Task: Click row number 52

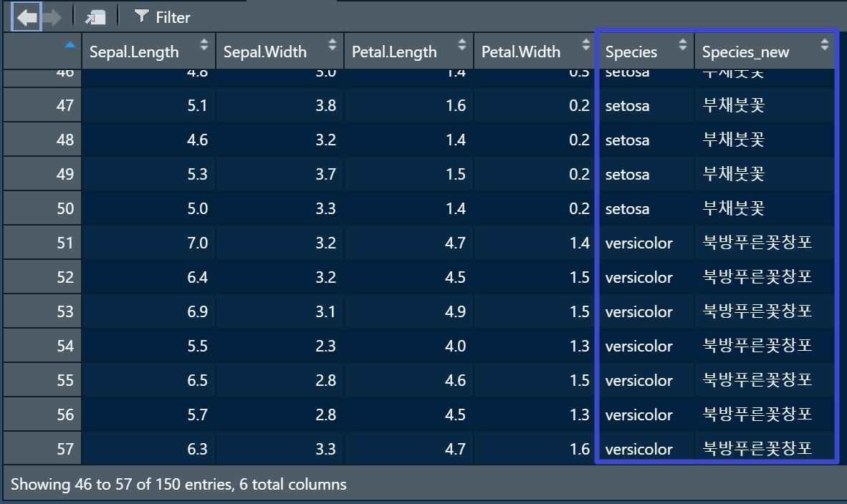Action: tap(42, 277)
